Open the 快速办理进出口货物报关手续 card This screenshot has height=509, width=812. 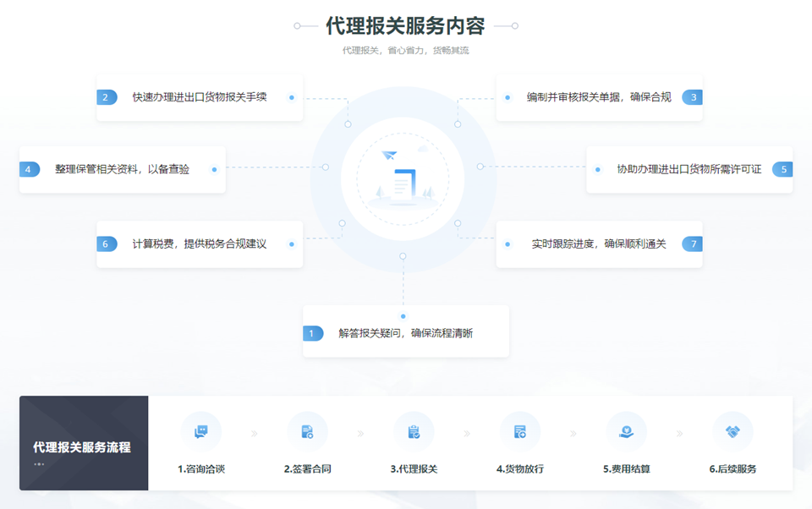[200, 97]
